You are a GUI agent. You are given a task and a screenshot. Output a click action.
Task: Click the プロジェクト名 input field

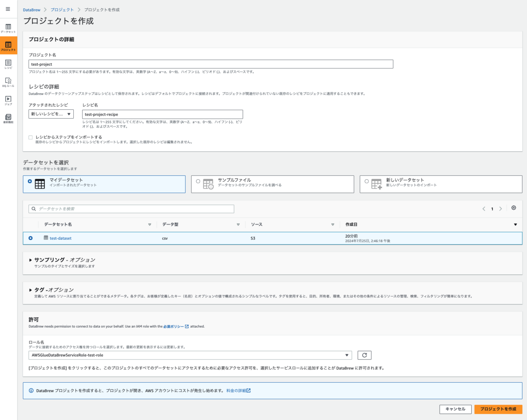point(211,64)
